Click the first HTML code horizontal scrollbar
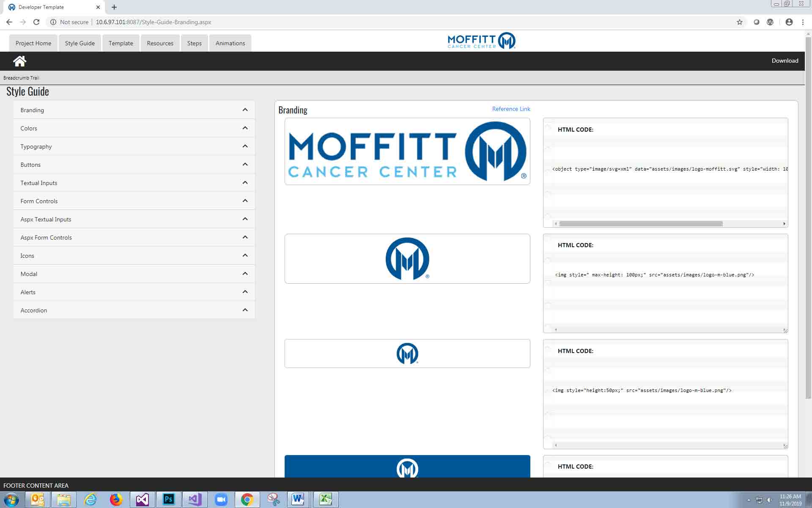Viewport: 812px width, 508px height. pos(640,224)
